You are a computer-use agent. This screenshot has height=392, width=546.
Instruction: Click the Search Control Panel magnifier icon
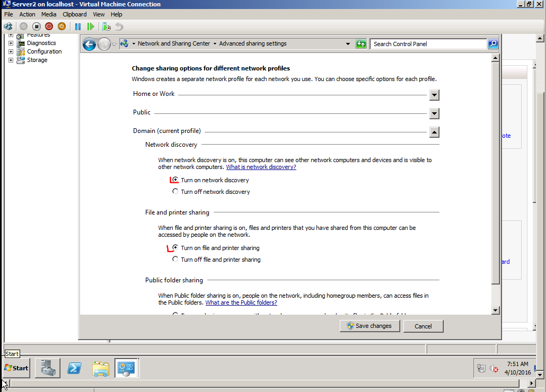click(x=492, y=44)
